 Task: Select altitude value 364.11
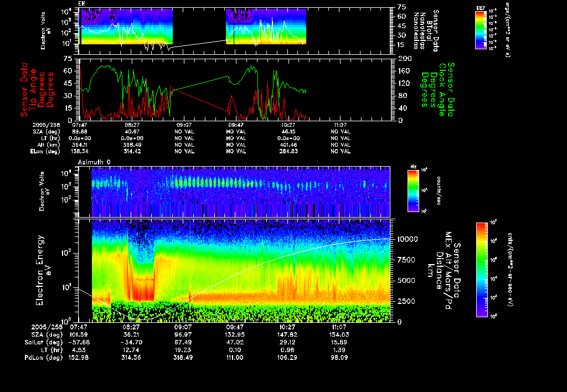80,145
